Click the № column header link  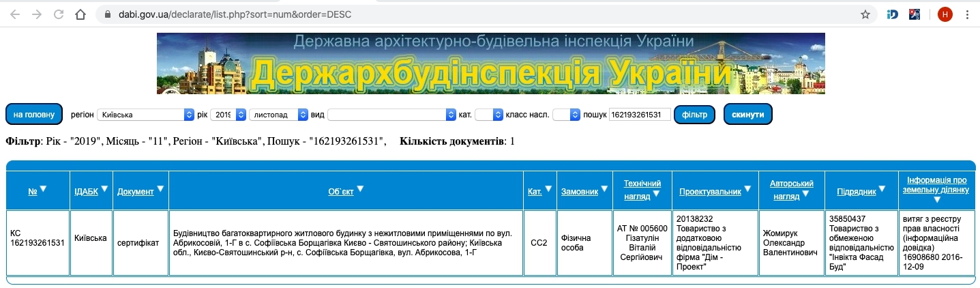32,192
